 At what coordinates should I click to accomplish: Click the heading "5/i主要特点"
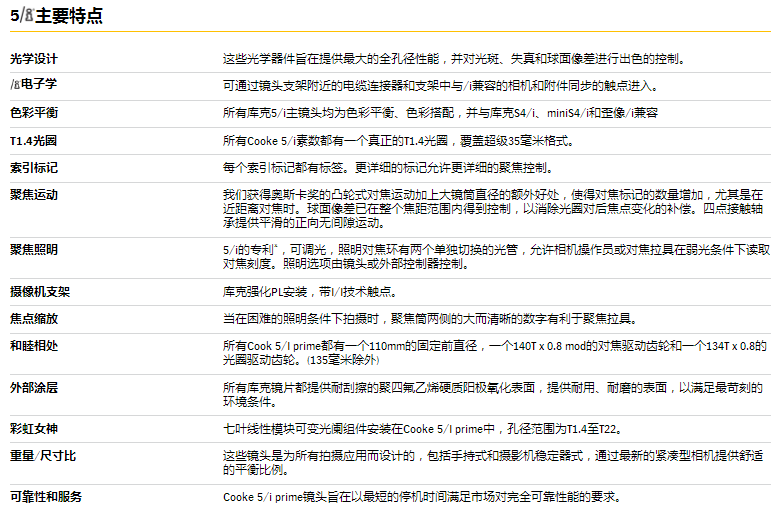[56, 17]
